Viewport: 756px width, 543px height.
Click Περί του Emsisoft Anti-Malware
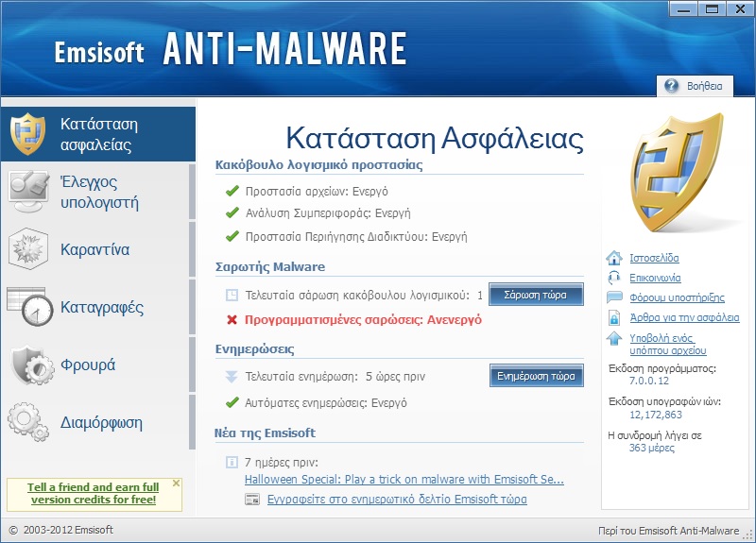click(668, 531)
